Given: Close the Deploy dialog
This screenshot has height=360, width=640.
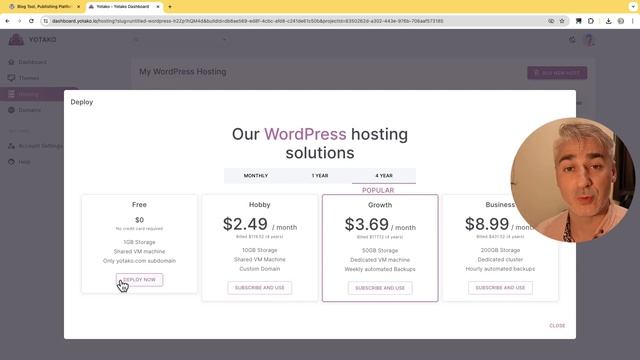Looking at the screenshot, I should tap(557, 326).
